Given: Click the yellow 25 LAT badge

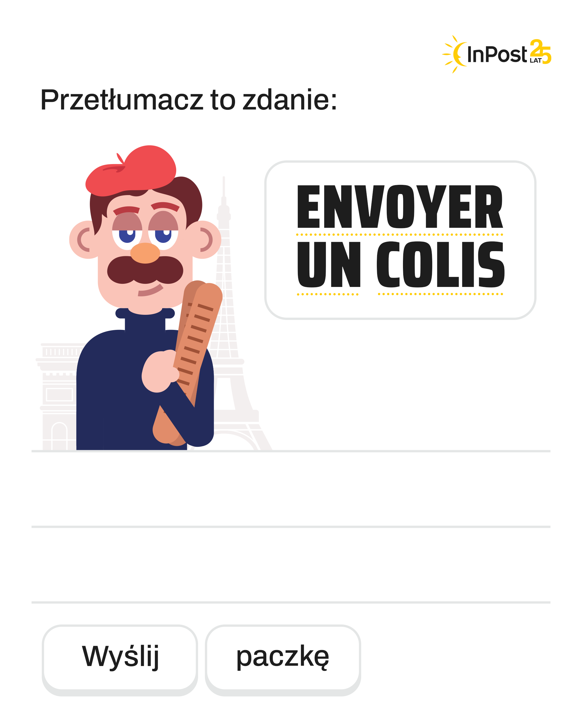Looking at the screenshot, I should coord(540,52).
